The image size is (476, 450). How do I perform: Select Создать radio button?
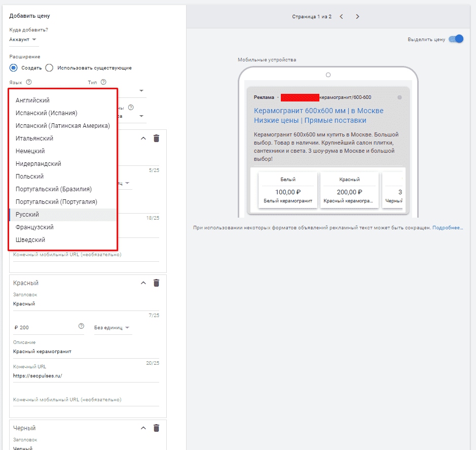coord(13,68)
